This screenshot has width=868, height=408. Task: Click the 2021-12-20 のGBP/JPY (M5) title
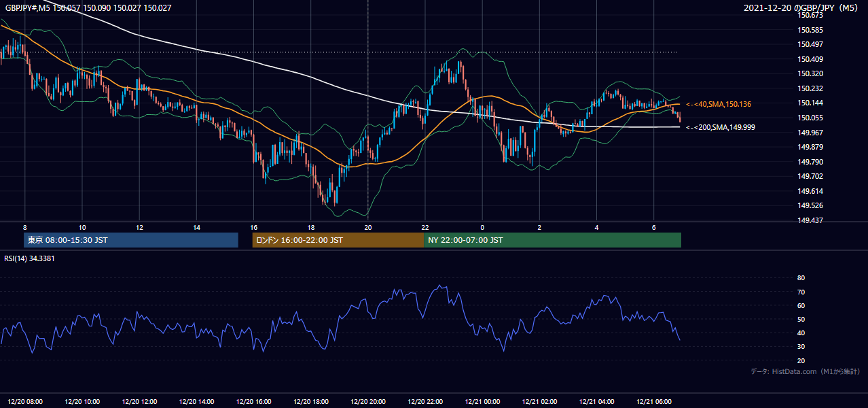click(802, 7)
